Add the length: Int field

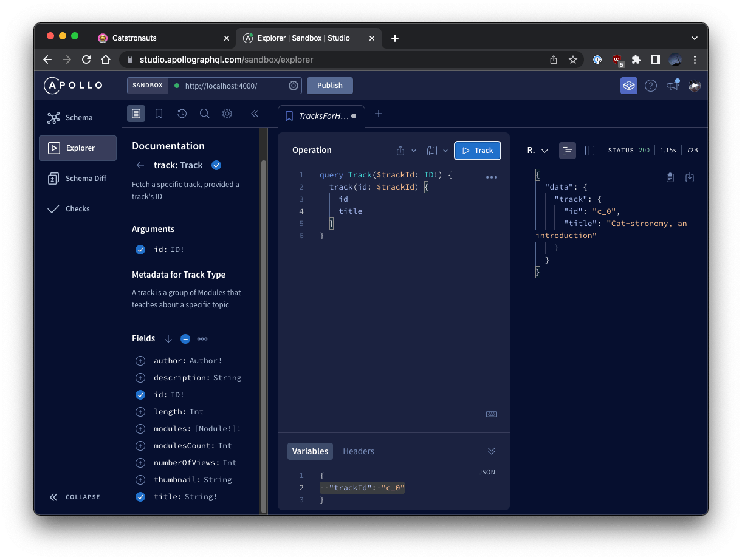click(x=140, y=412)
